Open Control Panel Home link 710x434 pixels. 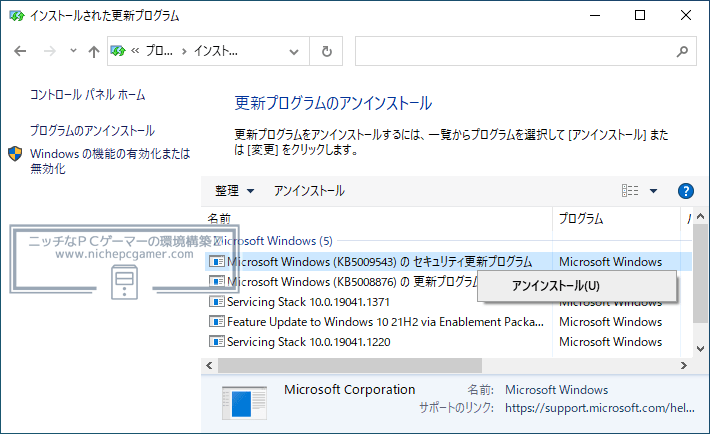pyautogui.click(x=87, y=95)
